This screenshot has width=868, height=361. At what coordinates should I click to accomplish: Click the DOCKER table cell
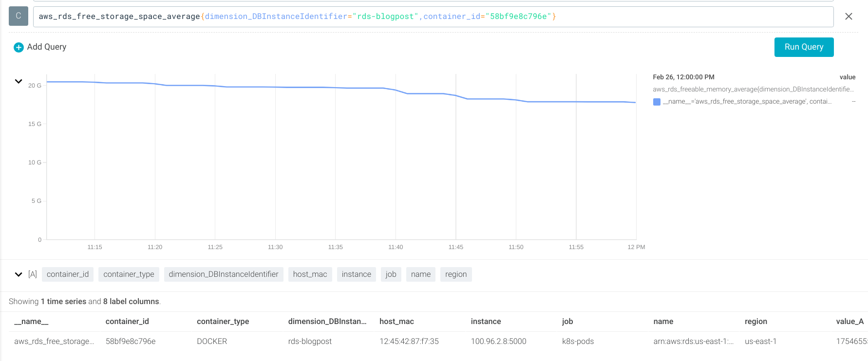click(x=212, y=342)
